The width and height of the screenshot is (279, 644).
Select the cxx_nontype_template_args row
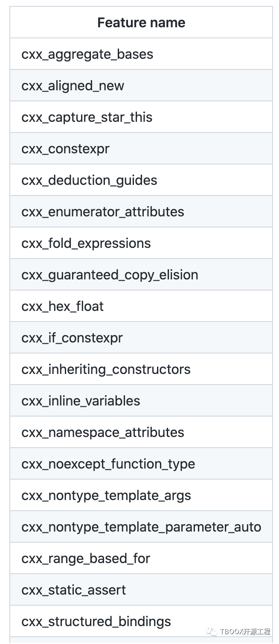[x=141, y=495]
